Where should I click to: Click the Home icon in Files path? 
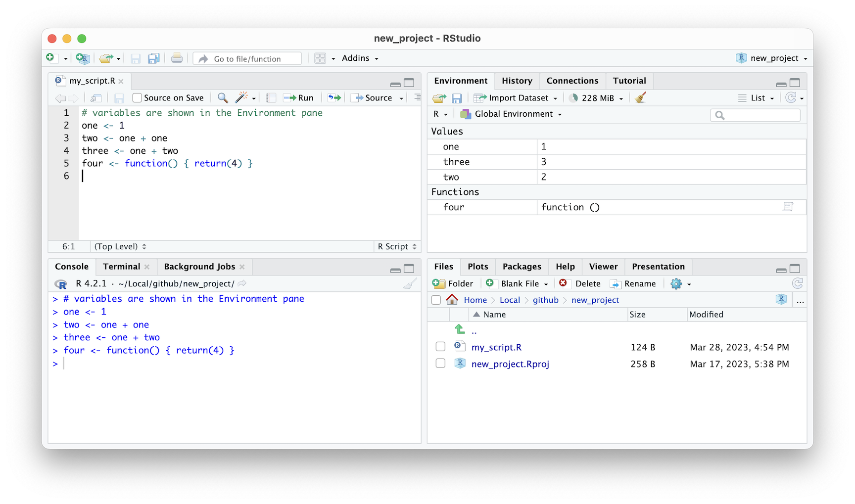452,299
